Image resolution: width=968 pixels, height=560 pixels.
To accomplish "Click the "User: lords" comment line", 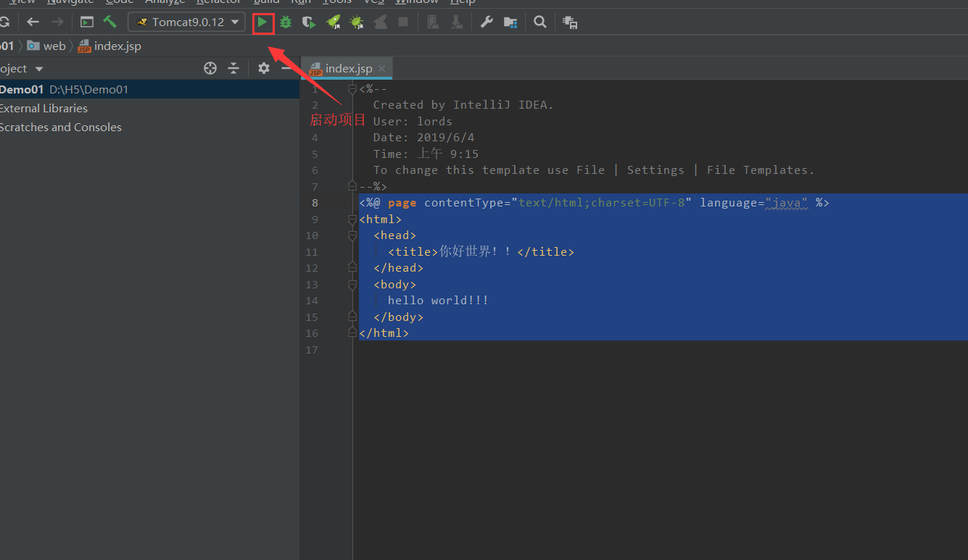I will tap(413, 121).
